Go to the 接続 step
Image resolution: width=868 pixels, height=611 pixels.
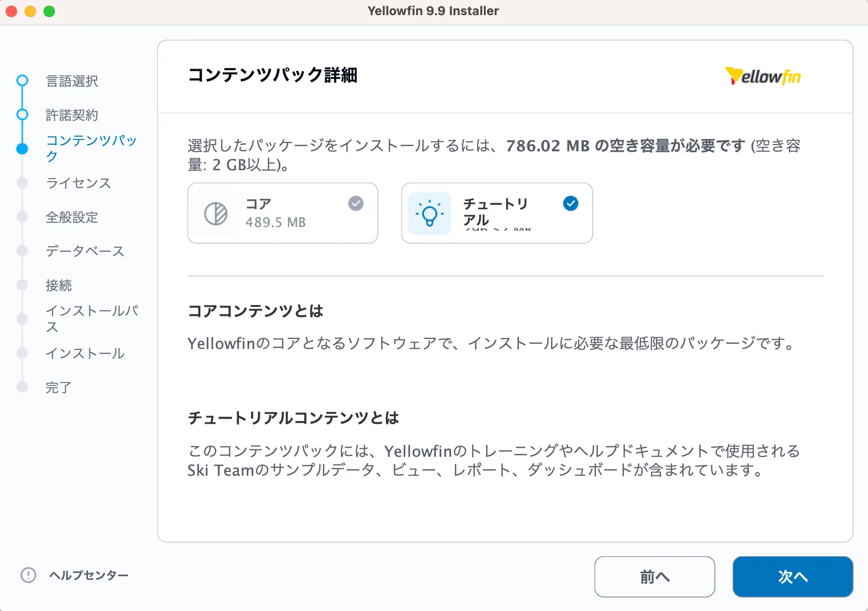tap(59, 285)
